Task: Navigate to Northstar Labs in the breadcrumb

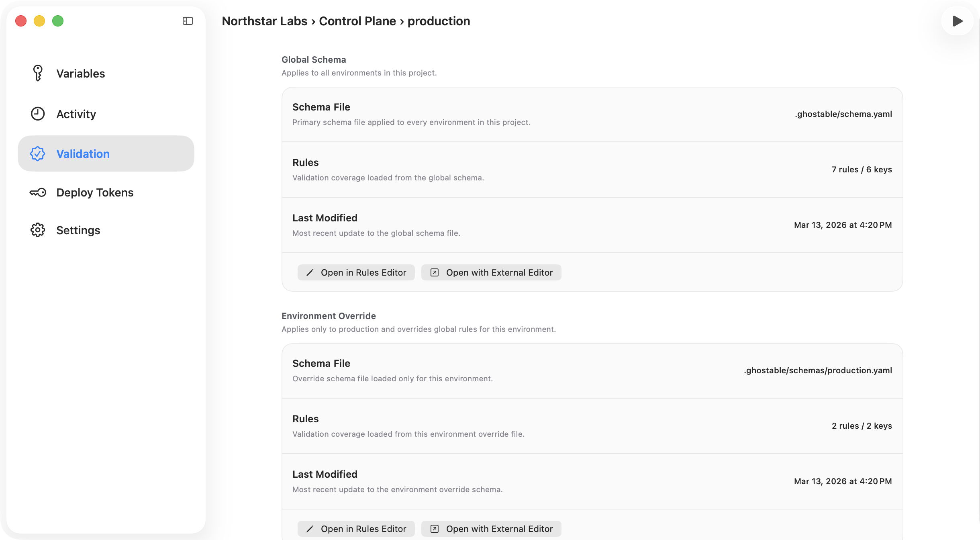Action: pyautogui.click(x=264, y=21)
